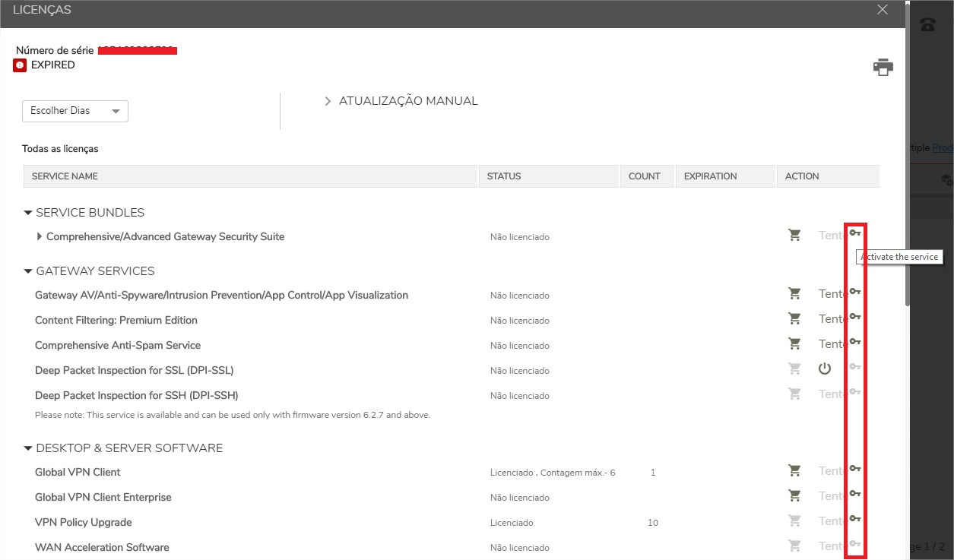Collapse the Desktop & Server Software group
This screenshot has width=954, height=560.
28,448
